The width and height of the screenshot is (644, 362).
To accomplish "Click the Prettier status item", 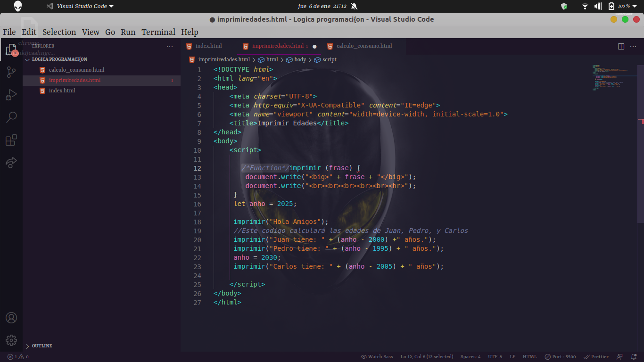I will pos(596,357).
